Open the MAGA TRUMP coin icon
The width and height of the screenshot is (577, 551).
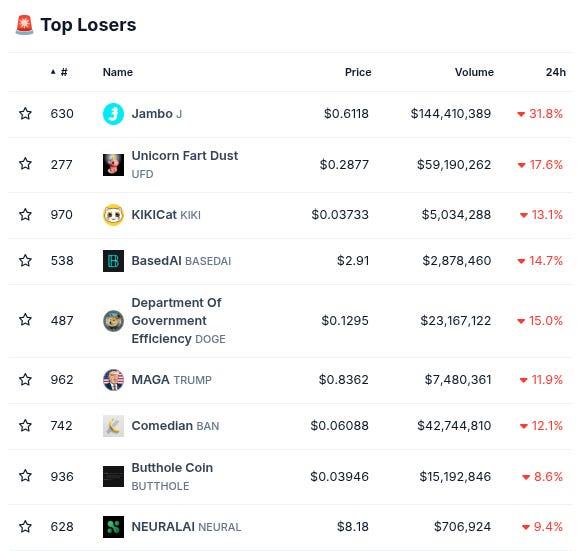(x=113, y=379)
